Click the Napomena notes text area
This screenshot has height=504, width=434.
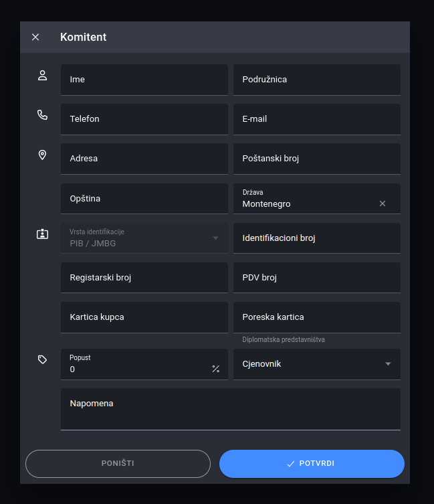[230, 409]
